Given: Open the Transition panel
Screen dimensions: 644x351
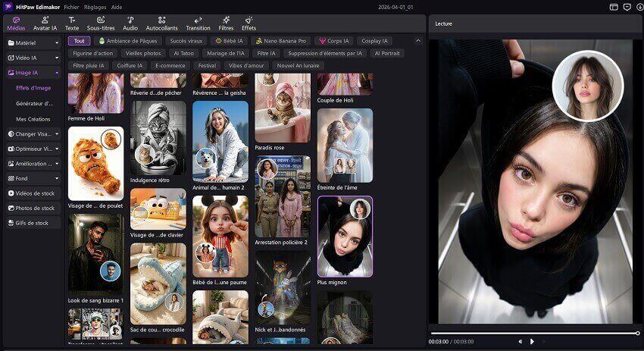Looking at the screenshot, I should [198, 23].
